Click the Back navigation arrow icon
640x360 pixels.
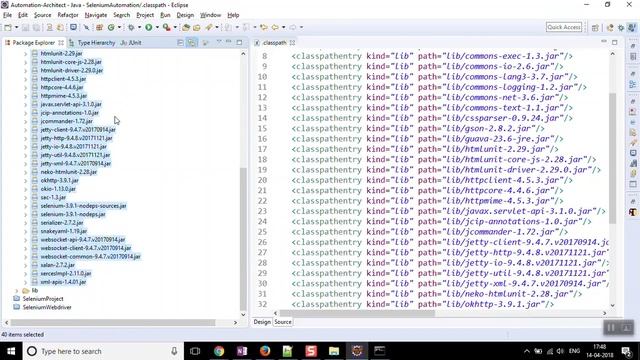(x=275, y=27)
